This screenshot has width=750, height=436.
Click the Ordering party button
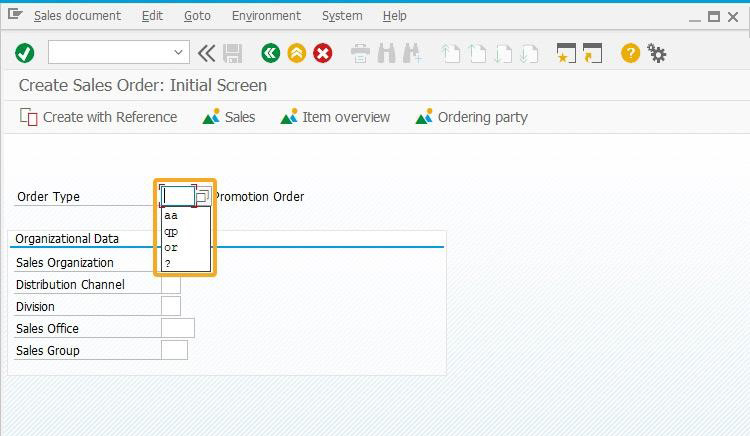coord(472,117)
